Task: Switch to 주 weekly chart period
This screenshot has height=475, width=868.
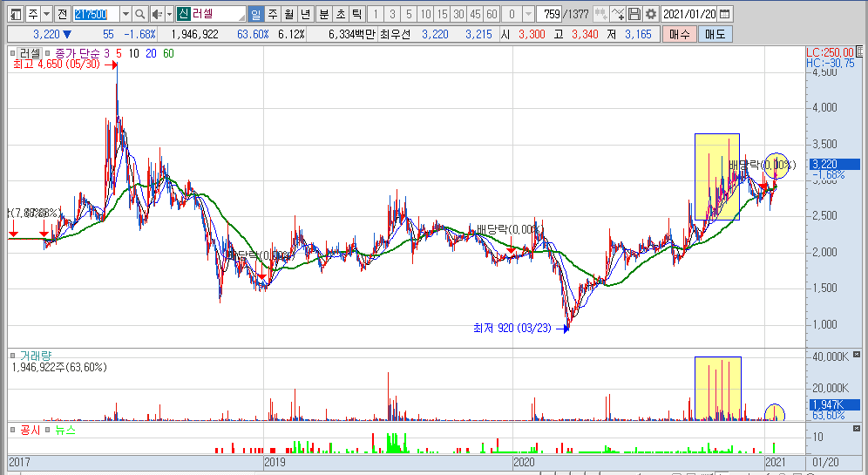Action: tap(272, 15)
